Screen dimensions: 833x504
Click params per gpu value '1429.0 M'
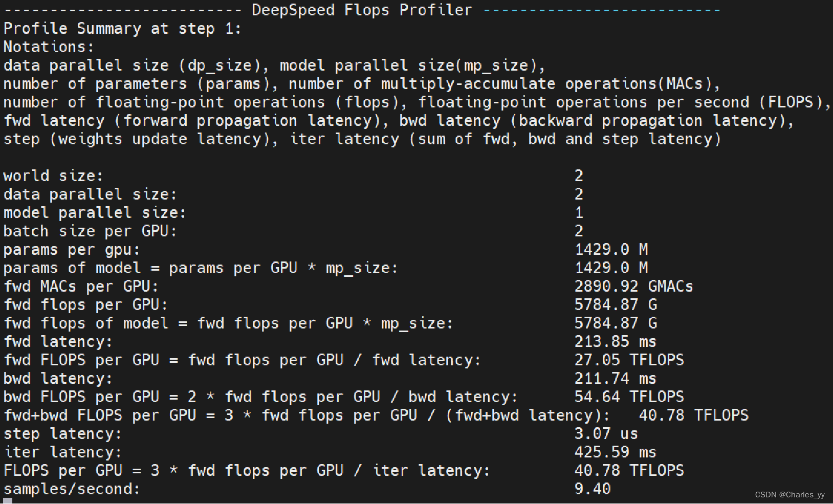click(611, 250)
